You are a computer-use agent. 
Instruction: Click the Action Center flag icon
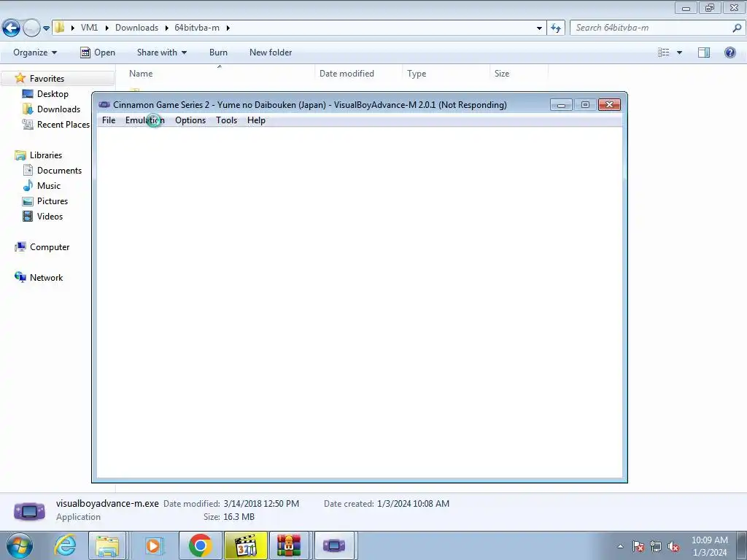(x=638, y=547)
